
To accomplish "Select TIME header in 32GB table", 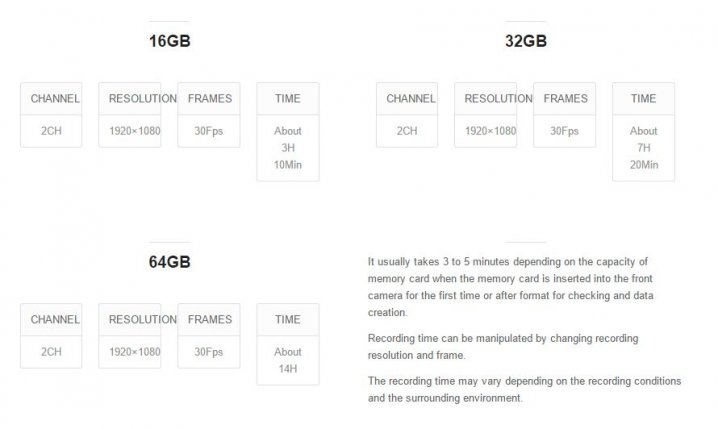I will coord(643,98).
